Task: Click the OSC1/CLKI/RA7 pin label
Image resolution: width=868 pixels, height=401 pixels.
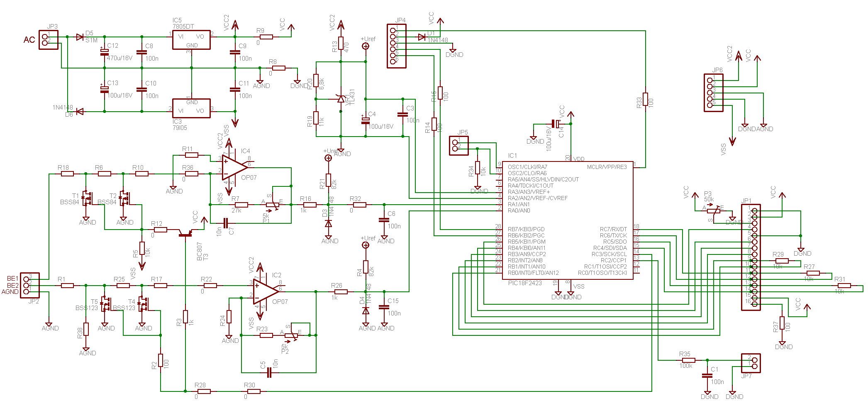Action: coord(527,167)
